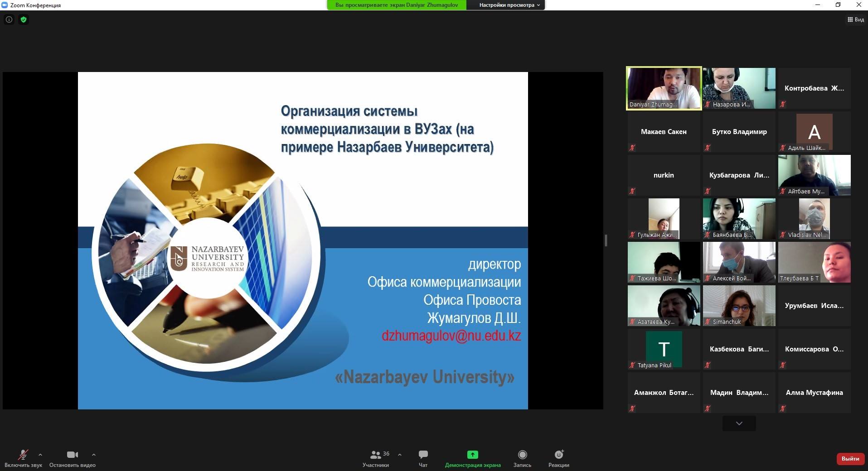Screen dimensions: 868x471
Task: Turn off camera with Остановить видео
Action: (73, 458)
